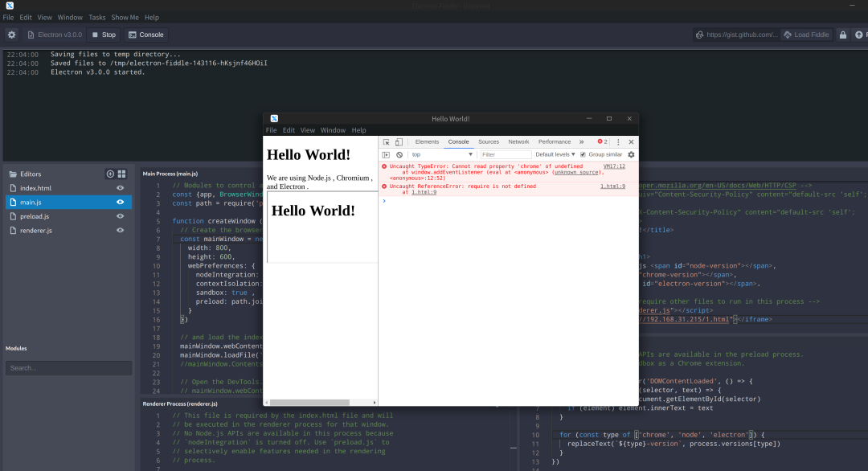Click the editors grid layout icon
The image size is (868, 471).
[x=122, y=174]
